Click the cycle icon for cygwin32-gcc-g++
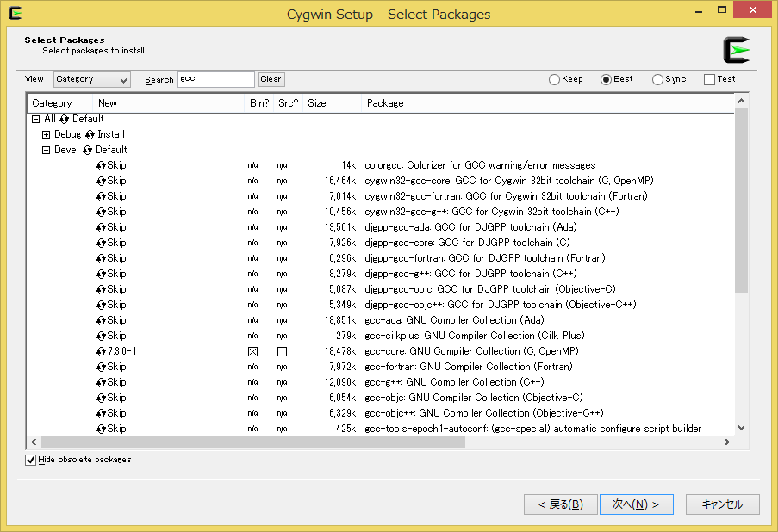Screen dimensions: 778x532 [101, 213]
